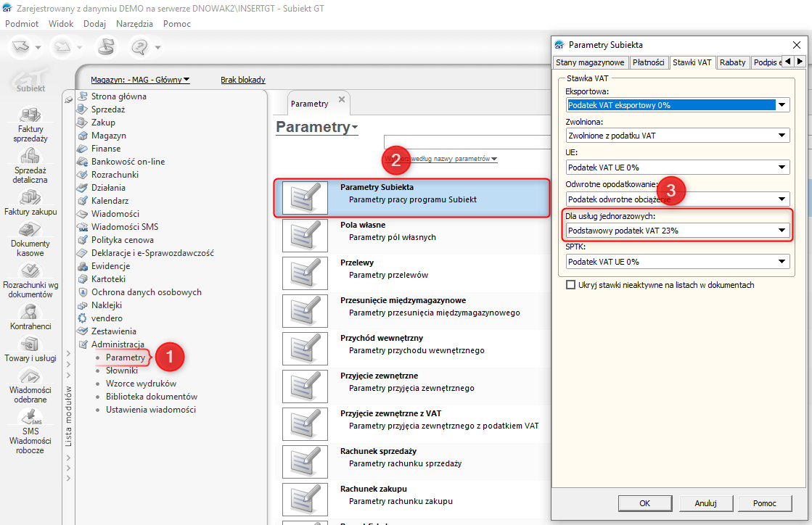Open Wiadomości odebrane shortcut icon

[30, 376]
